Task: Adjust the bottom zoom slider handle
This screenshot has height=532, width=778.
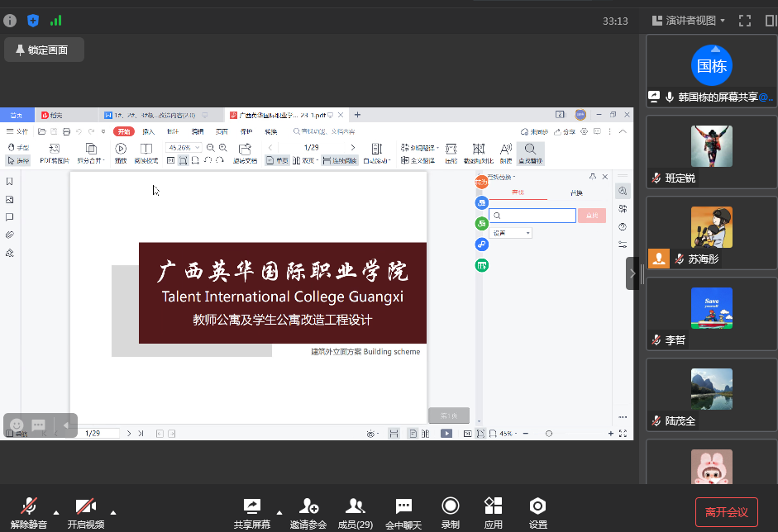Action: coord(549,434)
